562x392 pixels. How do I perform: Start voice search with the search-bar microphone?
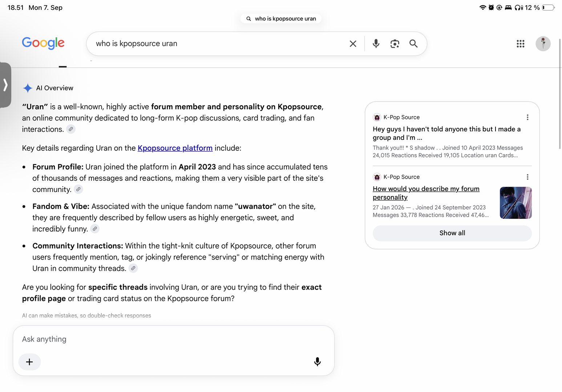[376, 44]
